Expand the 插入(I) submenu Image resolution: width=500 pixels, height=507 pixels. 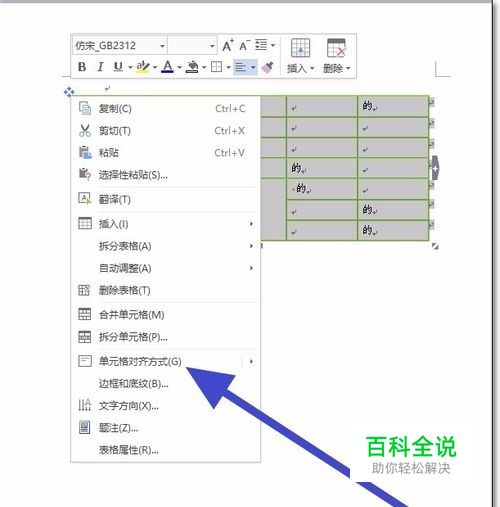pyautogui.click(x=165, y=224)
